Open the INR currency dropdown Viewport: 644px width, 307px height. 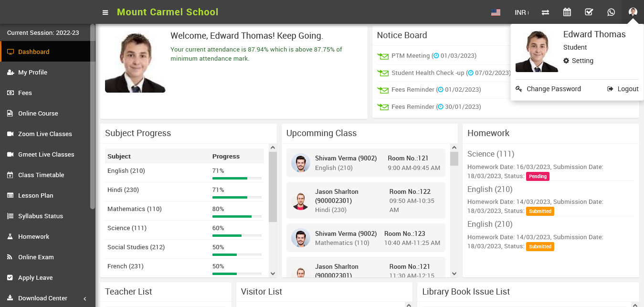(521, 12)
